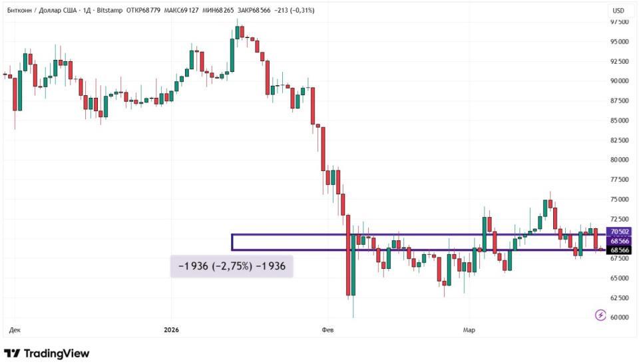Viewport: 639px width, 364px height.
Task: Click the TradingView logo
Action: click(x=47, y=353)
